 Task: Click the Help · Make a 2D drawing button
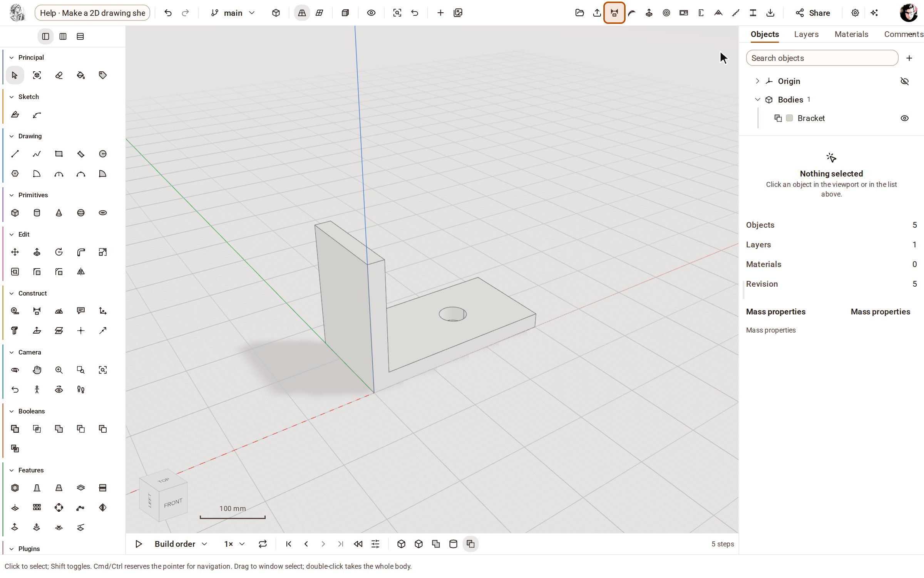pyautogui.click(x=92, y=13)
